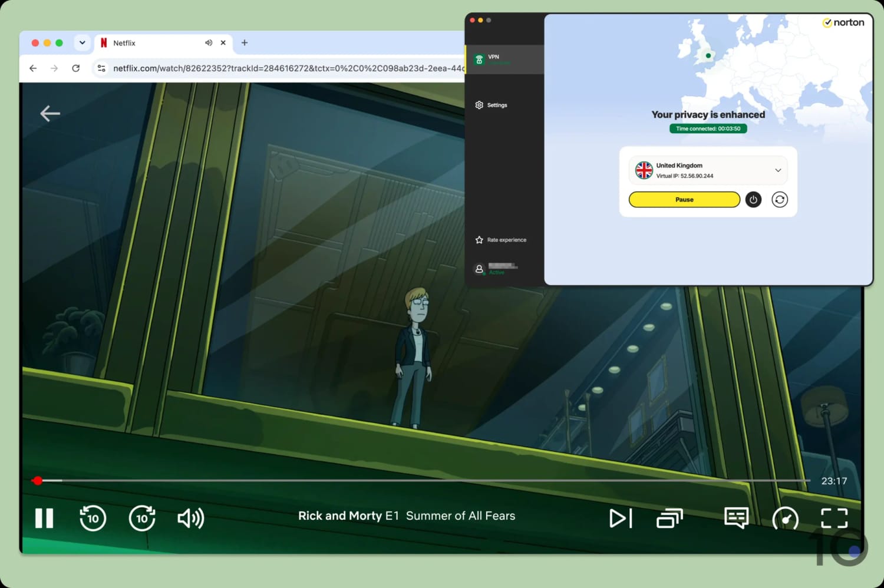Mute the tab via its audio icon
Image resolution: width=884 pixels, height=588 pixels.
click(x=209, y=43)
